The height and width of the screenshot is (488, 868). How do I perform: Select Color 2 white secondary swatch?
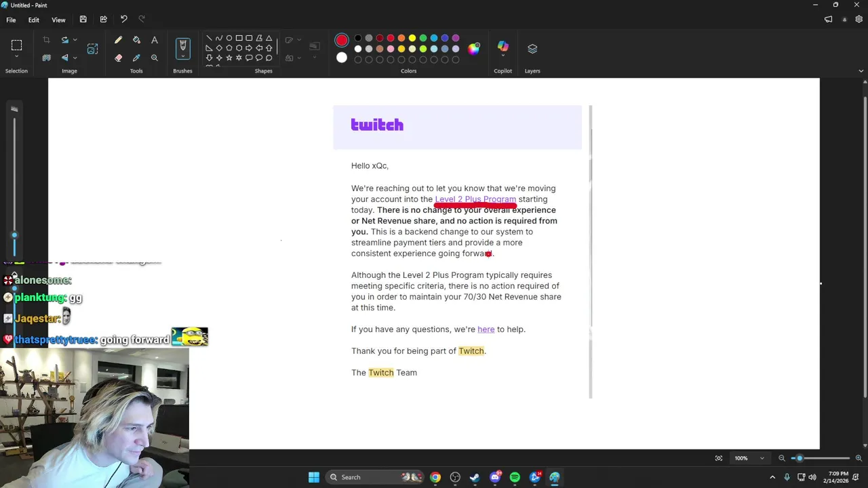[342, 58]
